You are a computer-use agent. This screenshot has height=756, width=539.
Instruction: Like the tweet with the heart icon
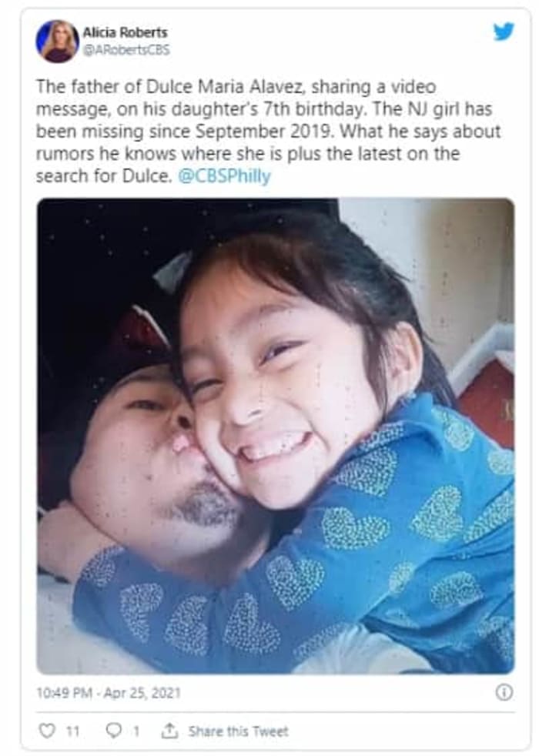pyautogui.click(x=47, y=731)
